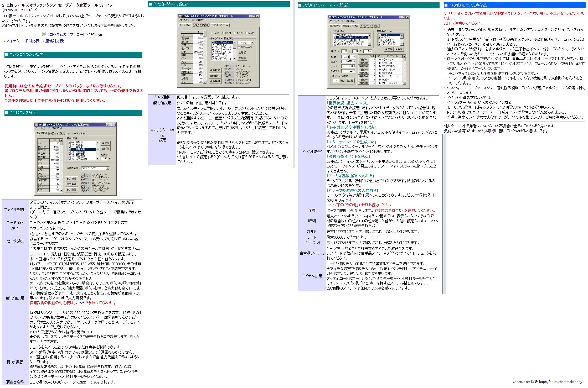Image resolution: width=588 pixels, height=388 pixels.
Task: Click the LV value cell in Tab2 table
Action: click(198, 35)
